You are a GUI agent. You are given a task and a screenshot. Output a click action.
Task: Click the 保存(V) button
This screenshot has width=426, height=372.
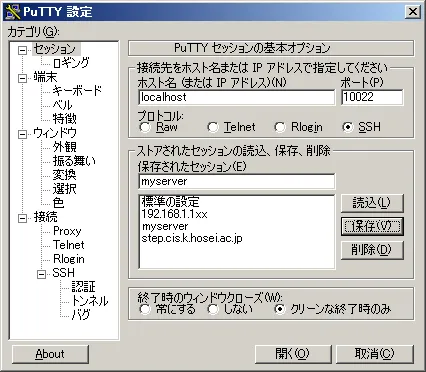[x=372, y=227]
